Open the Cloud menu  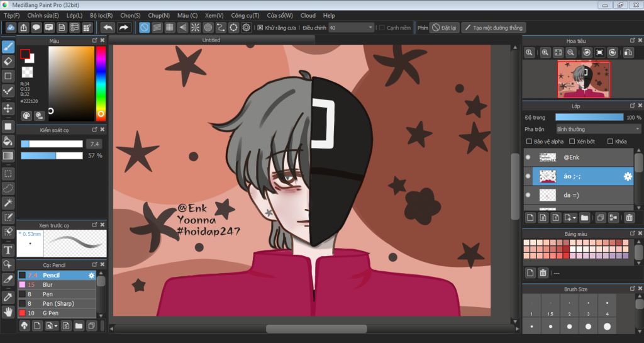[x=308, y=15]
